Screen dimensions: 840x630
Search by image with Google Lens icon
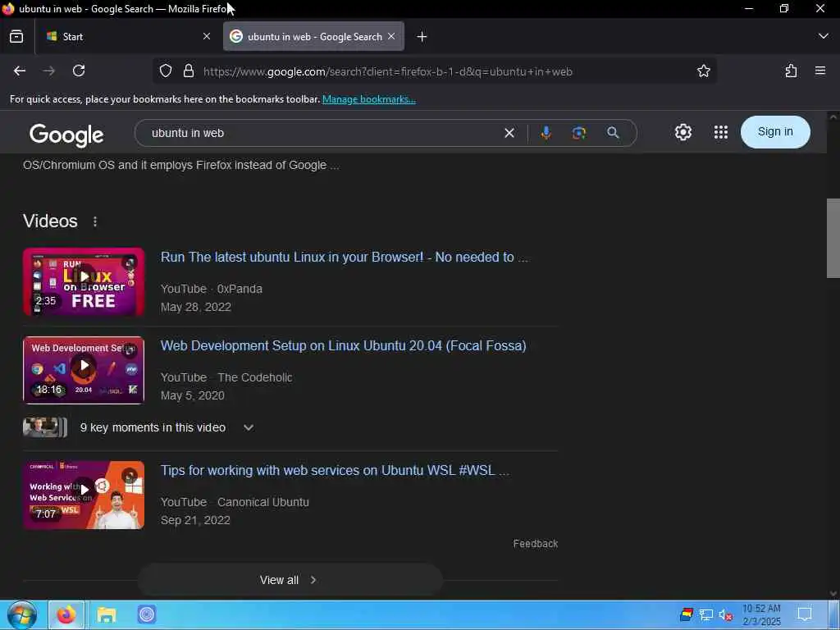579,133
